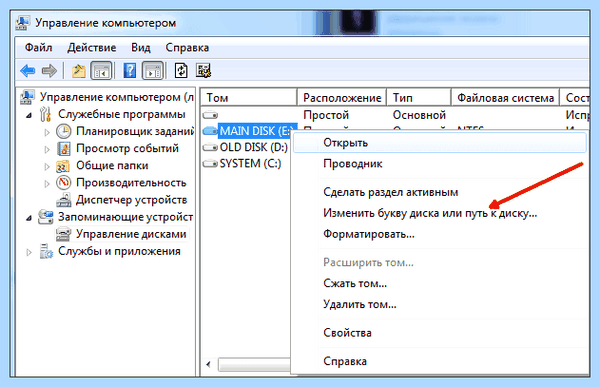Click the unnamed volume drive icon
The height and width of the screenshot is (387, 600).
click(x=210, y=115)
